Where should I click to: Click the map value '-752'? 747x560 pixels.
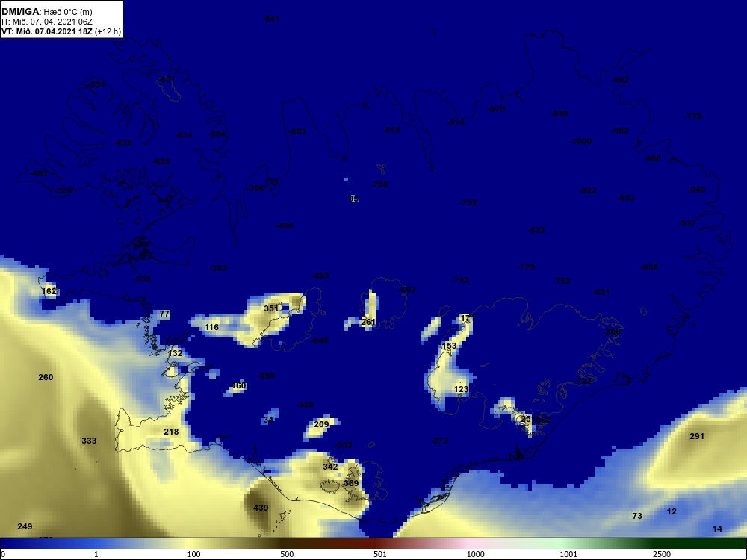pos(468,202)
